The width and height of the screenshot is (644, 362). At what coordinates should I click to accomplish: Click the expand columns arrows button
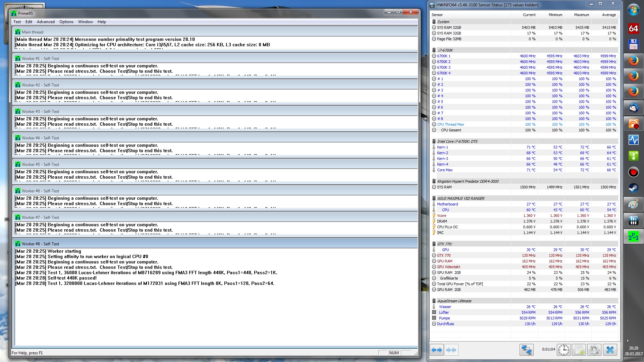tap(437, 350)
